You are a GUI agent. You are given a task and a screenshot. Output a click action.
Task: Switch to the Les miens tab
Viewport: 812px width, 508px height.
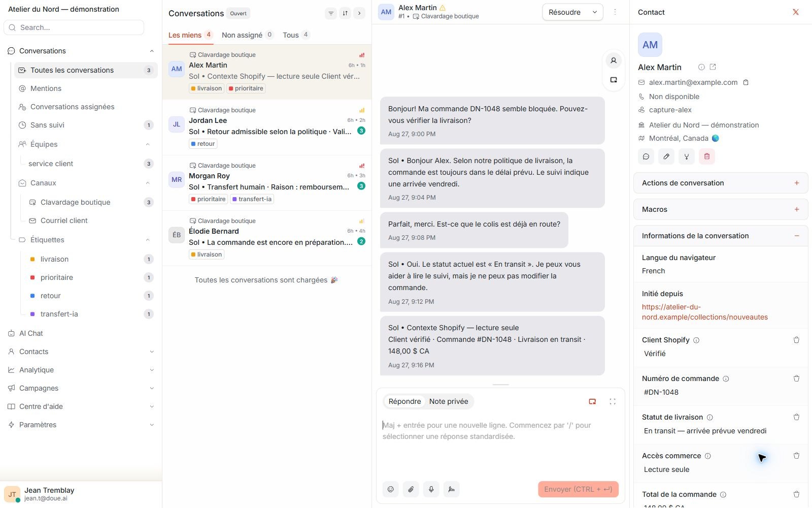pos(190,35)
